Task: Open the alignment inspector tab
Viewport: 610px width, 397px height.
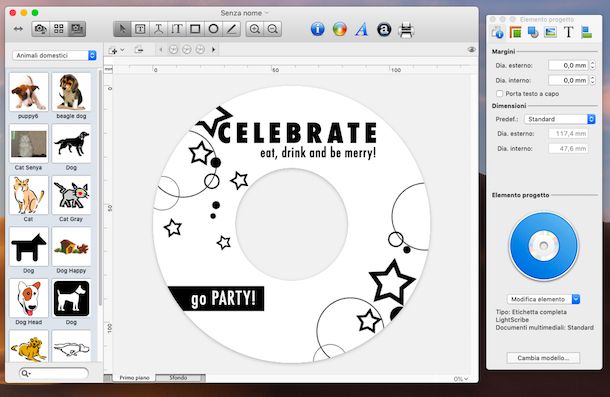Action: pyautogui.click(x=586, y=32)
